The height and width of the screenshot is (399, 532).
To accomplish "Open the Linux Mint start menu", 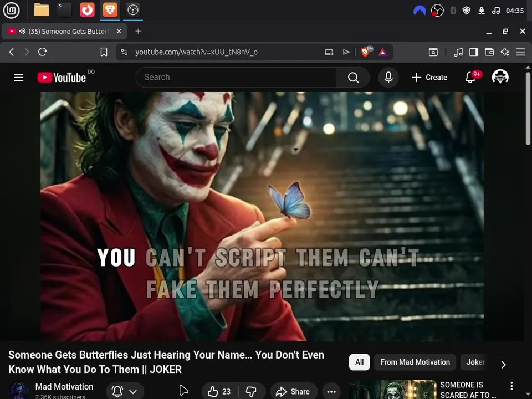I will pos(11,10).
